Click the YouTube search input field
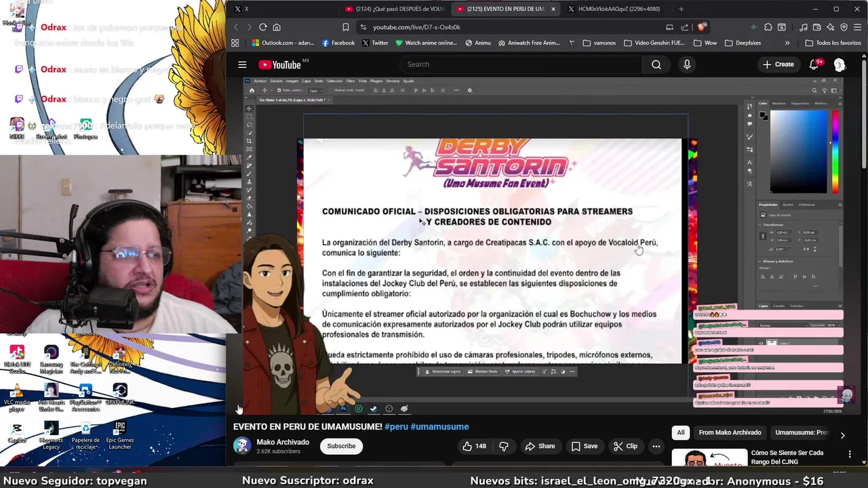Image resolution: width=868 pixels, height=488 pixels. [x=520, y=64]
